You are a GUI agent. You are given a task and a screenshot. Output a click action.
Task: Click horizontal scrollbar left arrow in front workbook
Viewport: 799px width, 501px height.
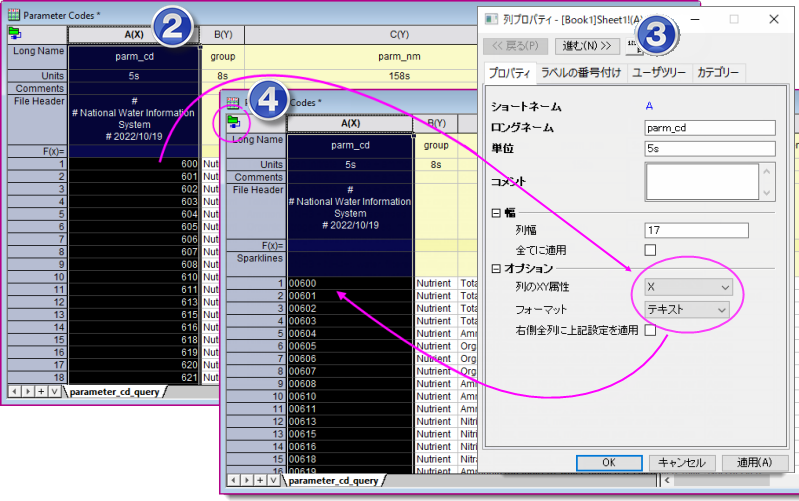[668, 480]
